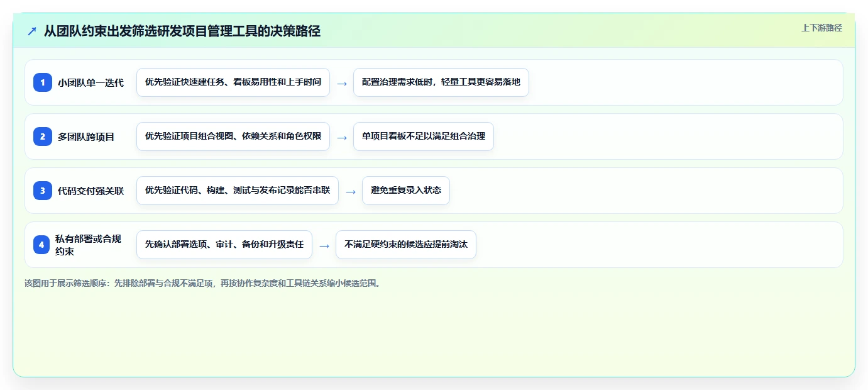Image resolution: width=868 pixels, height=390 pixels.
Task: Click the box 配置治理需求低时，轻量工具更容易落地
Action: 441,82
